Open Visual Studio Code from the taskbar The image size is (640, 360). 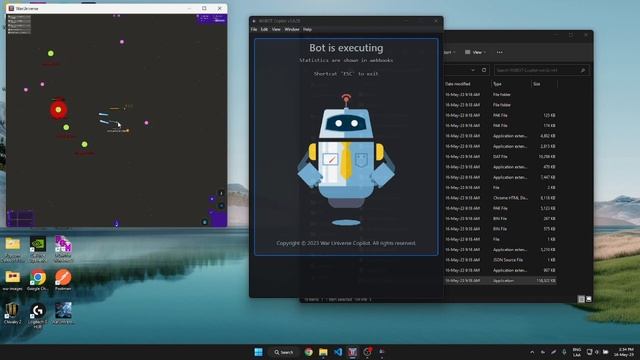coord(338,352)
